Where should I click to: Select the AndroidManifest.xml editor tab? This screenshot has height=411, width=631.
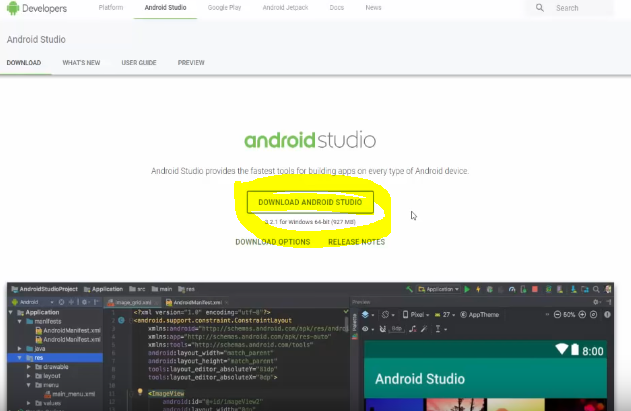(x=197, y=302)
